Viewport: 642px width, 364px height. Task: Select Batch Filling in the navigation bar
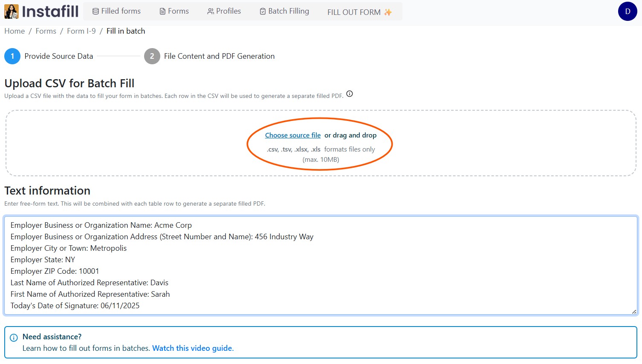coord(284,11)
